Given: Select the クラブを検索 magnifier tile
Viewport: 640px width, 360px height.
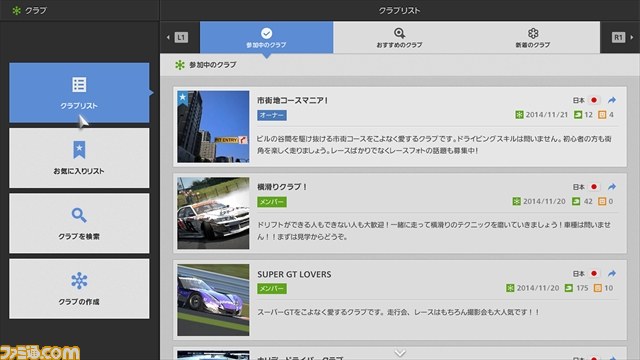Looking at the screenshot, I should click(79, 223).
